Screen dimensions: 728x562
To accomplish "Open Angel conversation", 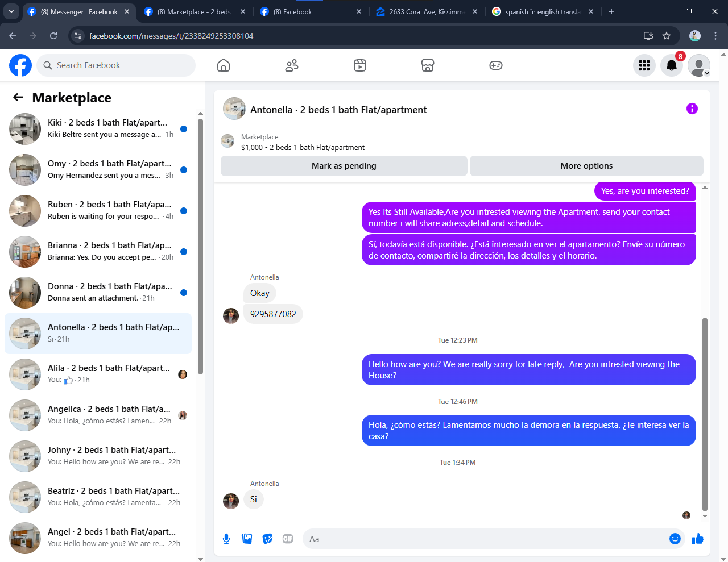I will 98,538.
